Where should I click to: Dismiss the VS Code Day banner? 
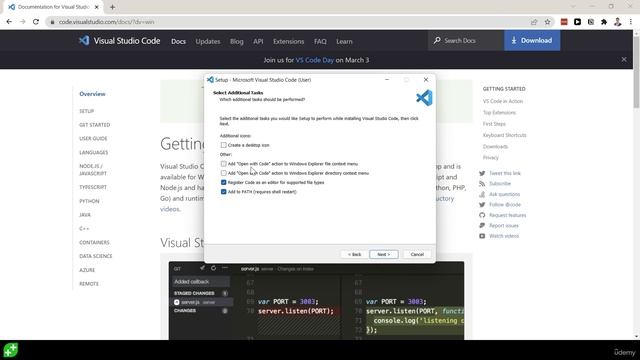pos(624,60)
